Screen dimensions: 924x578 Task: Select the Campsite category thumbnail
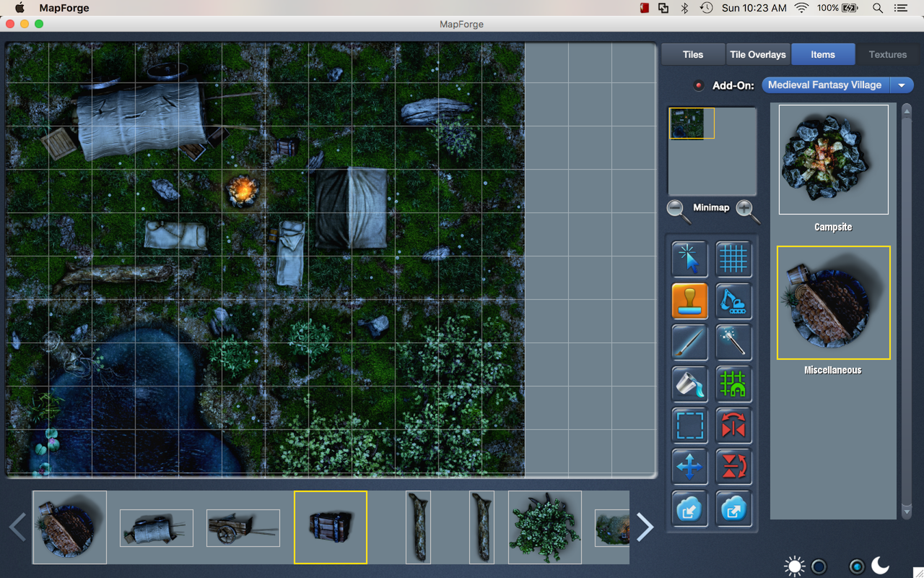tap(834, 160)
